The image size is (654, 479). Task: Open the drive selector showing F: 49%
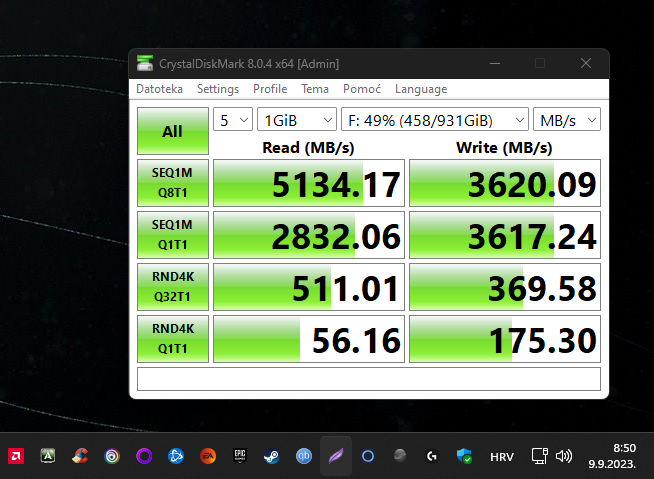[435, 119]
